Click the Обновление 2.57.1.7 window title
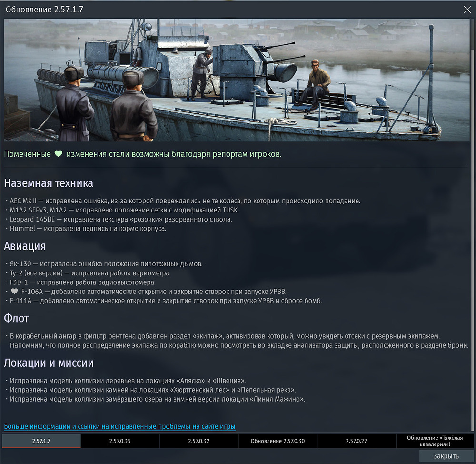This screenshot has height=464, width=476. click(44, 10)
